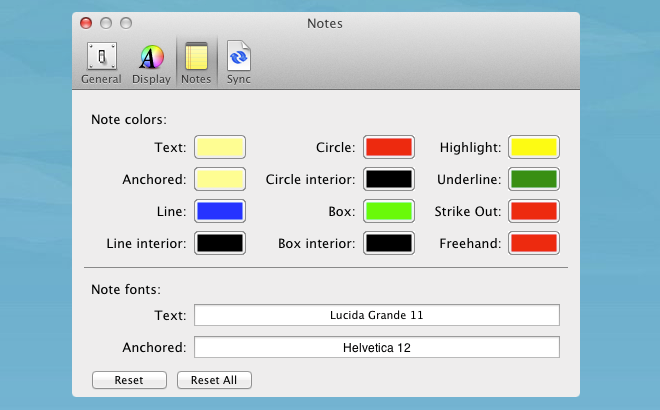Click the Circle interior label
Viewport: 660px width, 410px height.
pyautogui.click(x=310, y=179)
